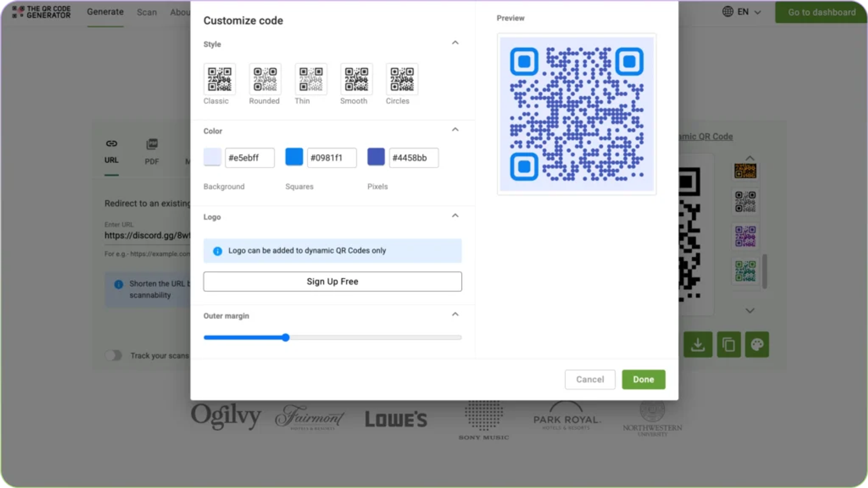The image size is (868, 488).
Task: Open the Pixels color swatch
Action: 376,157
